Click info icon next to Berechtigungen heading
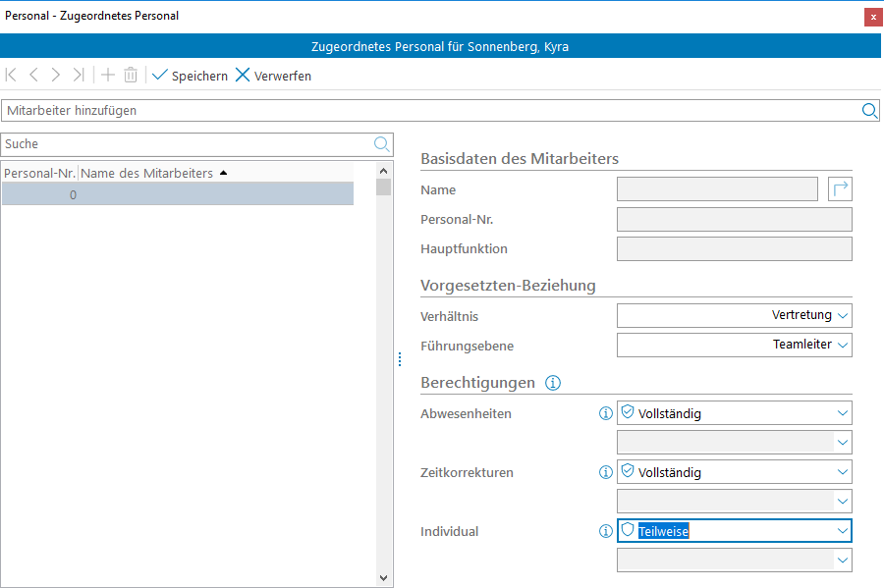The height and width of the screenshot is (588, 884). (x=553, y=383)
